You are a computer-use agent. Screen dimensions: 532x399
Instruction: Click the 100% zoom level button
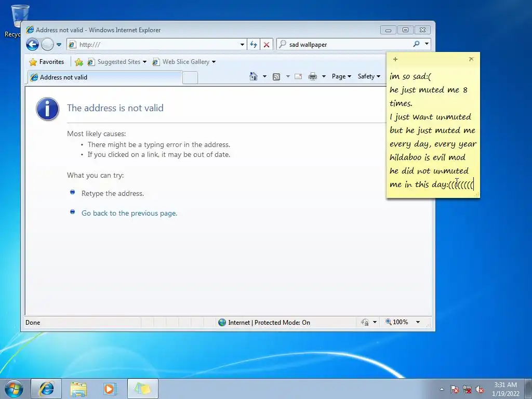(396, 322)
